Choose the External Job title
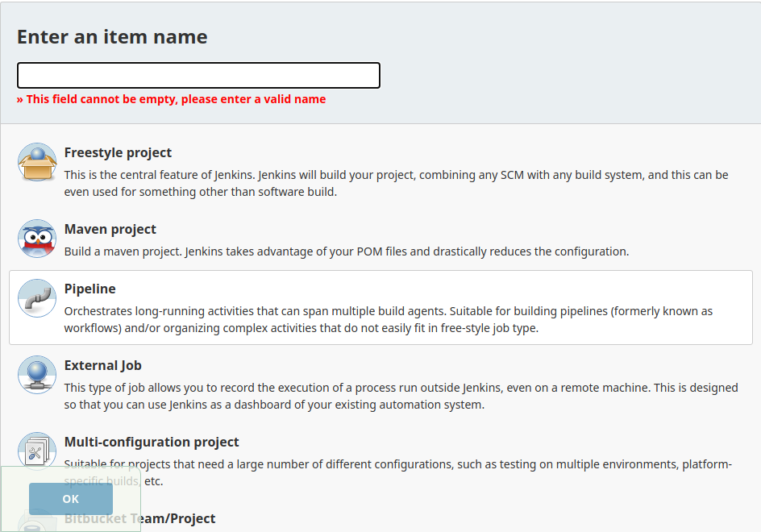761x532 pixels. (103, 365)
